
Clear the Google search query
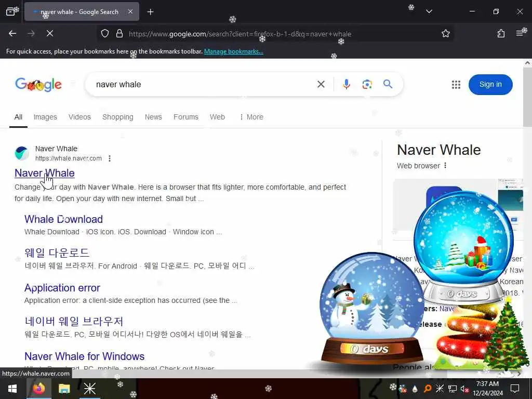click(321, 84)
